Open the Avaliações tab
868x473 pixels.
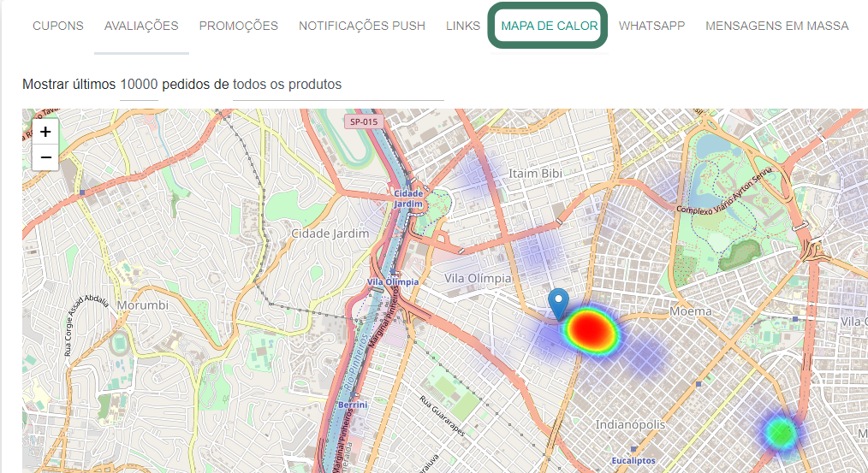click(x=141, y=26)
